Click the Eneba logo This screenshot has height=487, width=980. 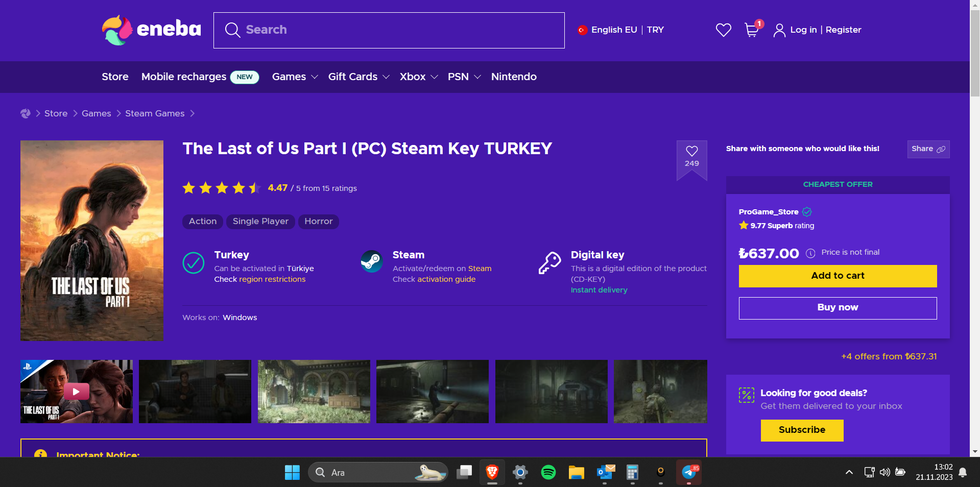point(151,30)
